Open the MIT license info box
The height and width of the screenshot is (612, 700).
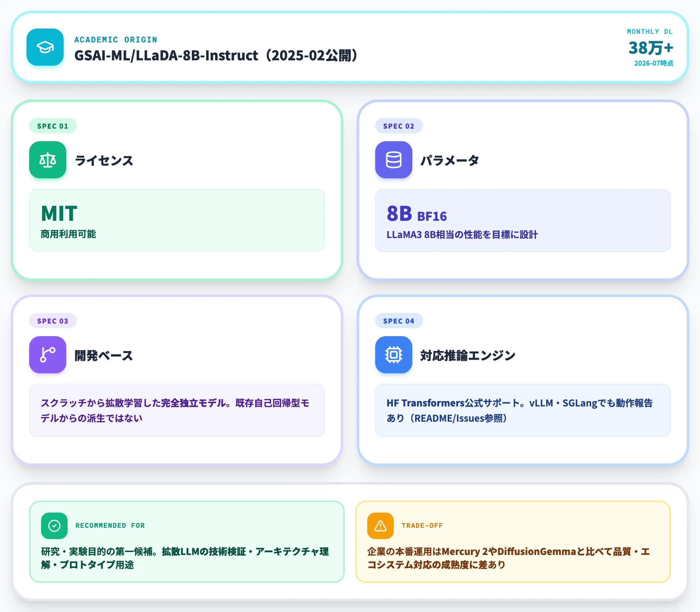177,220
